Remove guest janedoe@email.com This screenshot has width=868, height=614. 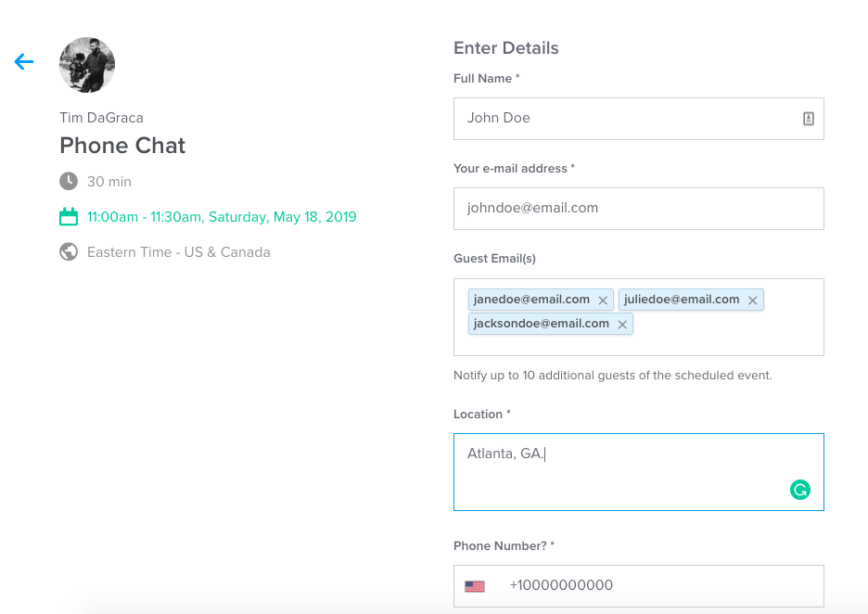pos(603,301)
